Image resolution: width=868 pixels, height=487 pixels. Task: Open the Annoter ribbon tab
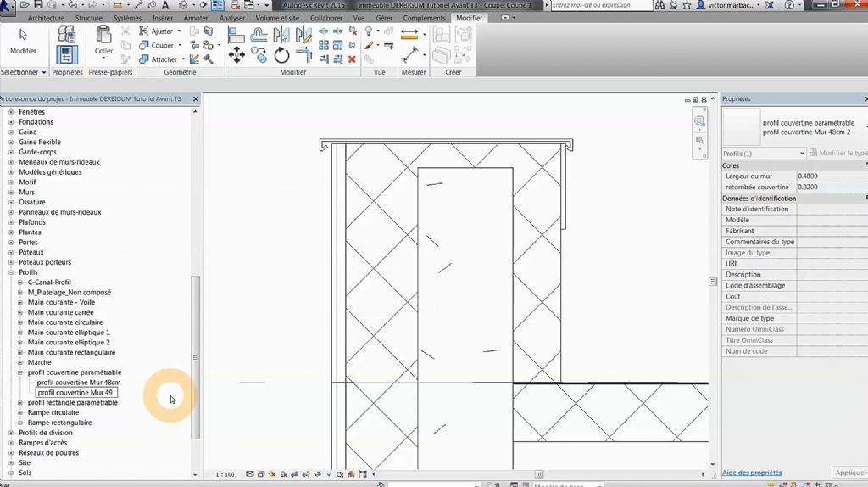click(196, 18)
